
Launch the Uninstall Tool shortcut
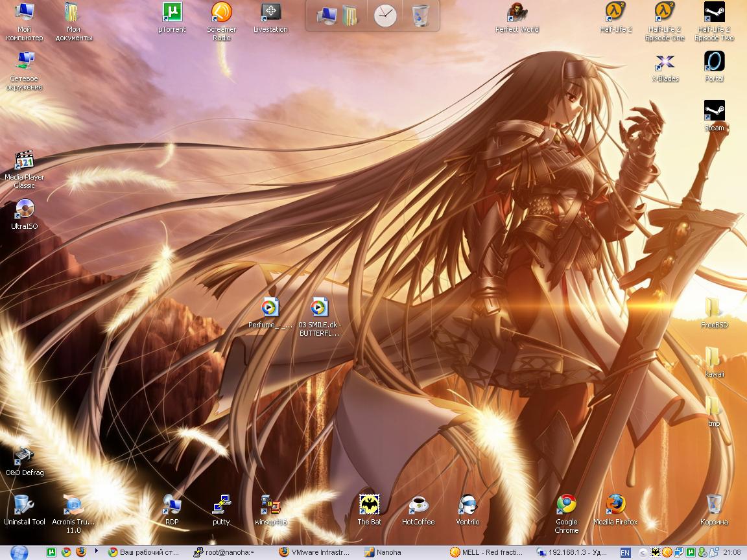click(24, 511)
